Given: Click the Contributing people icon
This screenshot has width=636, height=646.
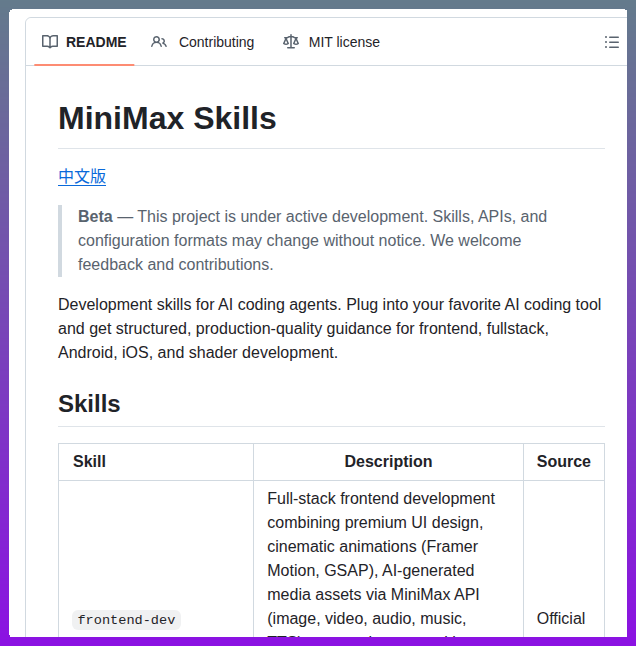Looking at the screenshot, I should (159, 42).
